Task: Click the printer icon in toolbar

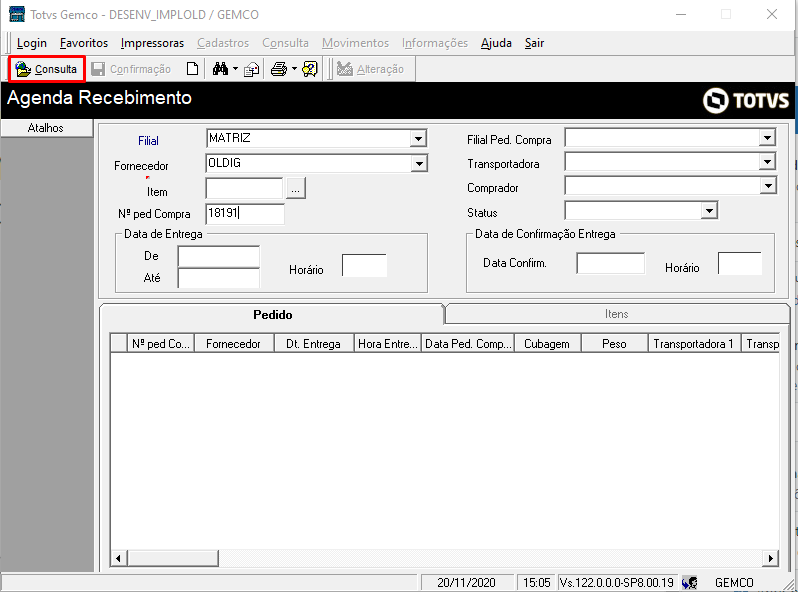Action: pos(278,69)
